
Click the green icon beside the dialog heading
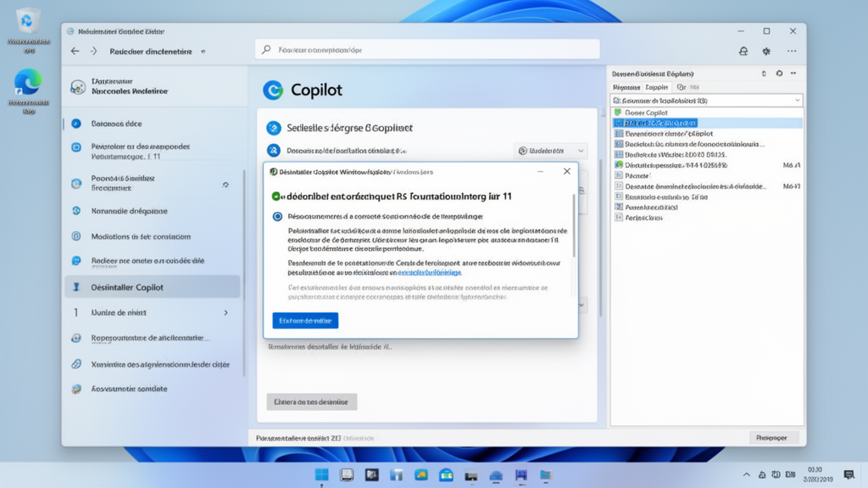276,197
